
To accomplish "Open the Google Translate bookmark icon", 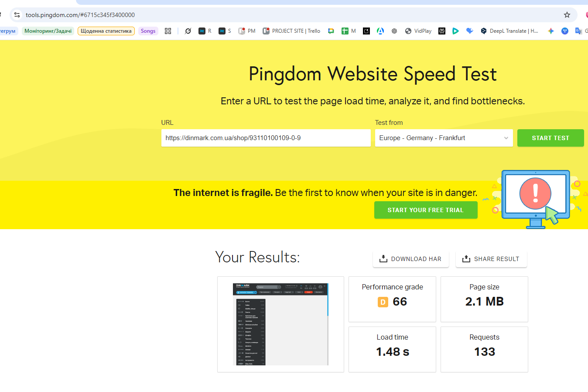I will tap(579, 31).
